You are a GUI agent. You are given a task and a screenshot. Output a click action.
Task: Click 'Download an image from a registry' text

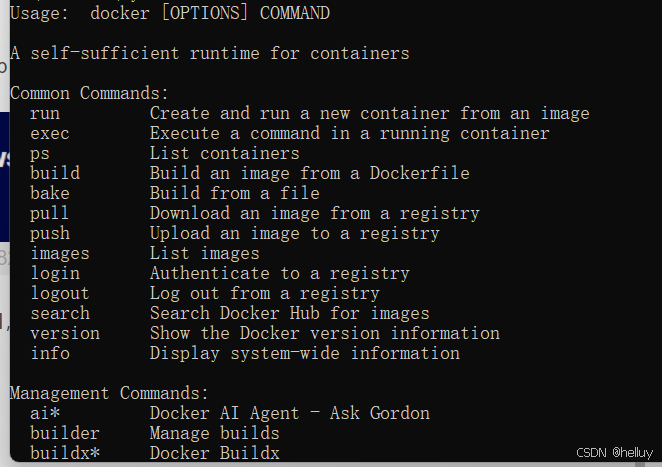pos(315,213)
